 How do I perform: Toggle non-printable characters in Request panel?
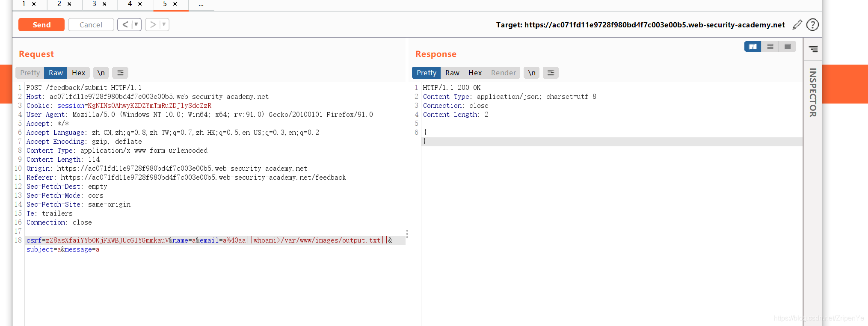101,73
